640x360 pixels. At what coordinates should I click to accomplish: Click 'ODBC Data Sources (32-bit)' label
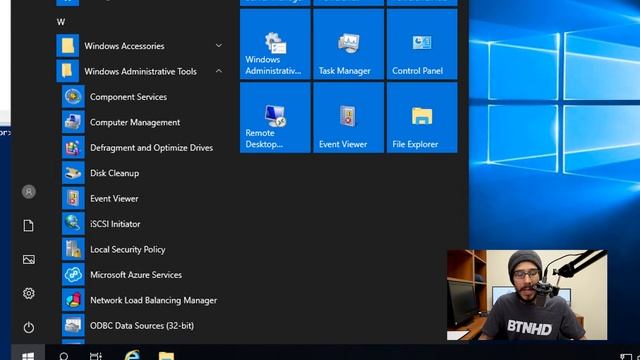pyautogui.click(x=142, y=326)
